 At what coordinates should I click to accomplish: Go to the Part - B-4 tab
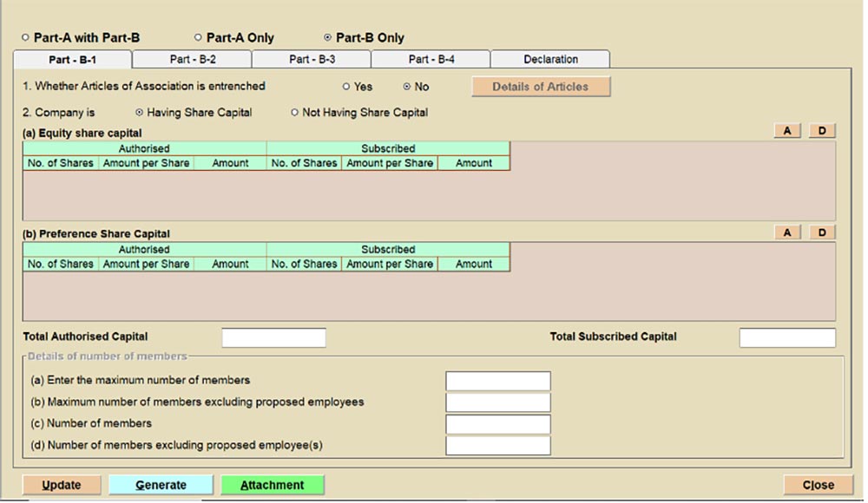click(431, 60)
